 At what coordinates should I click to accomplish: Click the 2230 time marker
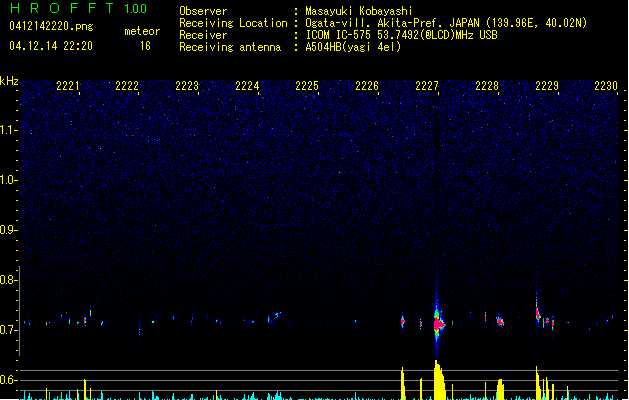[606, 86]
